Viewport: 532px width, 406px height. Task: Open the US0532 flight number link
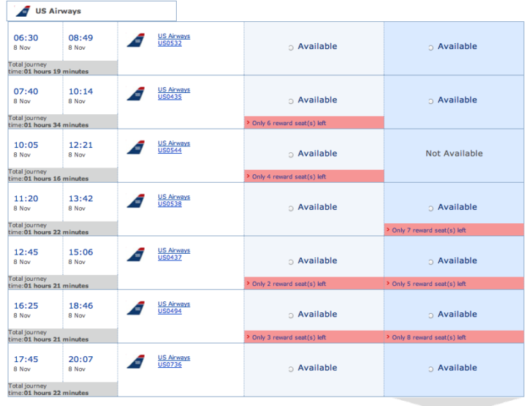(170, 43)
